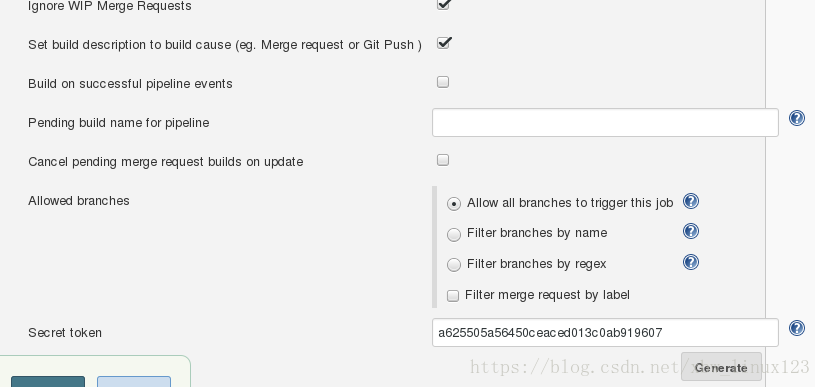Select Filter branches by name radio

(x=453, y=234)
